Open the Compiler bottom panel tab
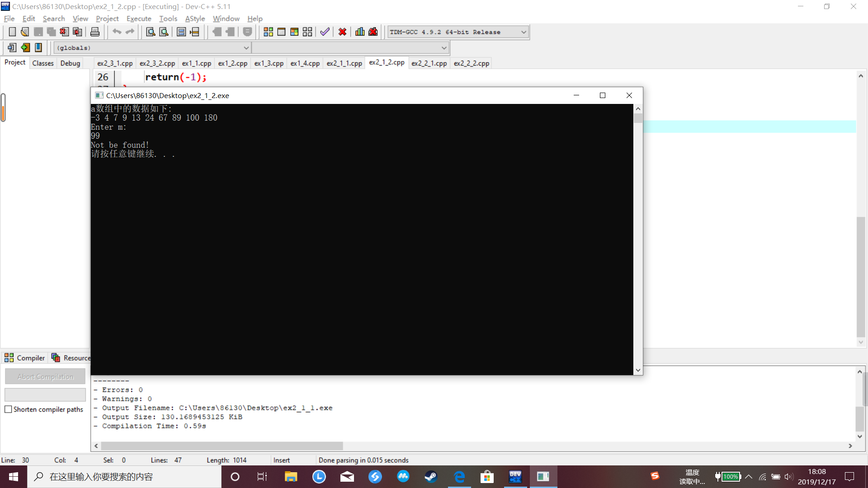This screenshot has height=488, width=868. [x=25, y=358]
